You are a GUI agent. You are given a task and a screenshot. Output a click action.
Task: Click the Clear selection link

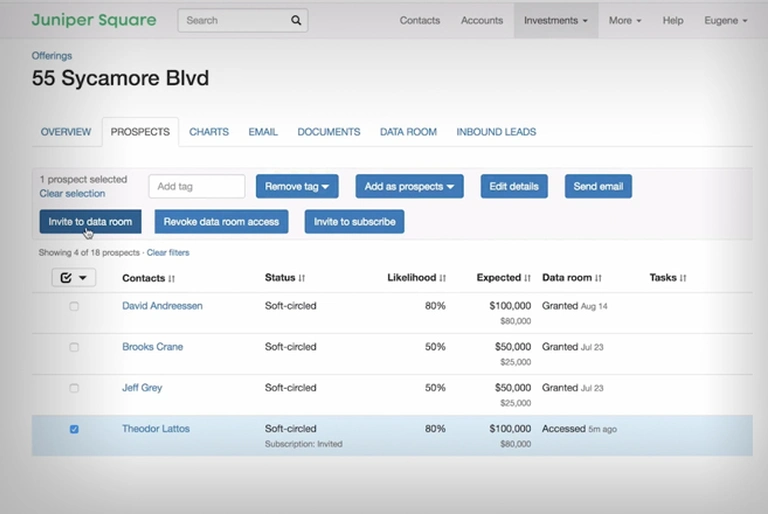(x=72, y=193)
